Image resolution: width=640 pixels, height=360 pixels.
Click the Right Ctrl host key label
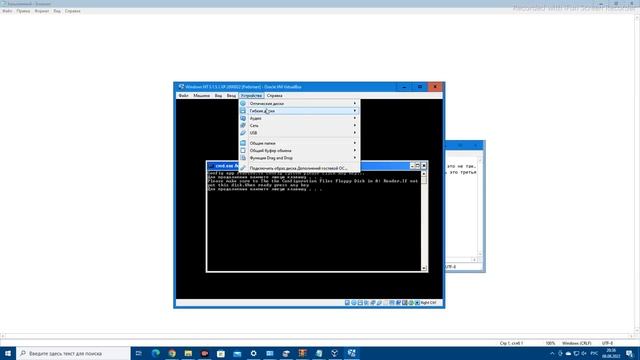click(x=428, y=303)
